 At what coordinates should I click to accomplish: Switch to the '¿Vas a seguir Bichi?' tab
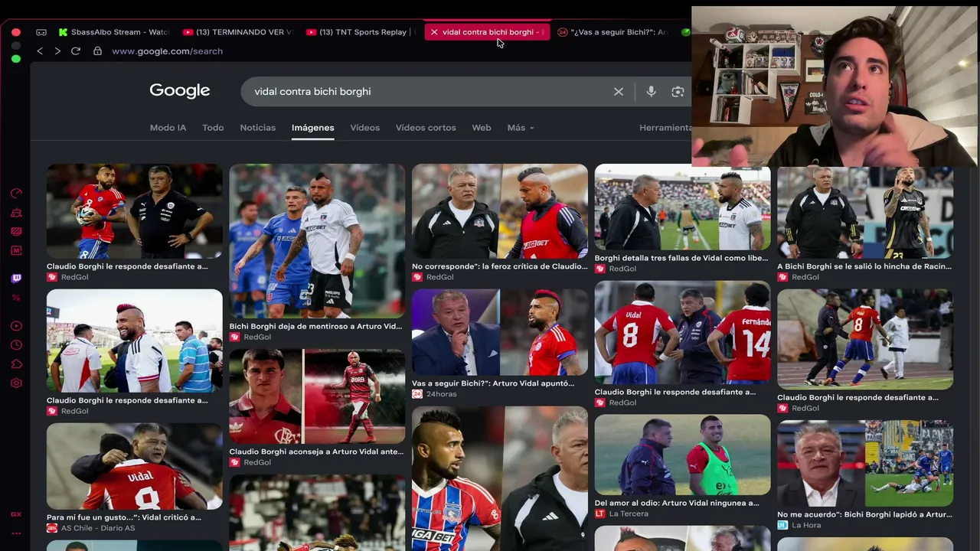612,32
